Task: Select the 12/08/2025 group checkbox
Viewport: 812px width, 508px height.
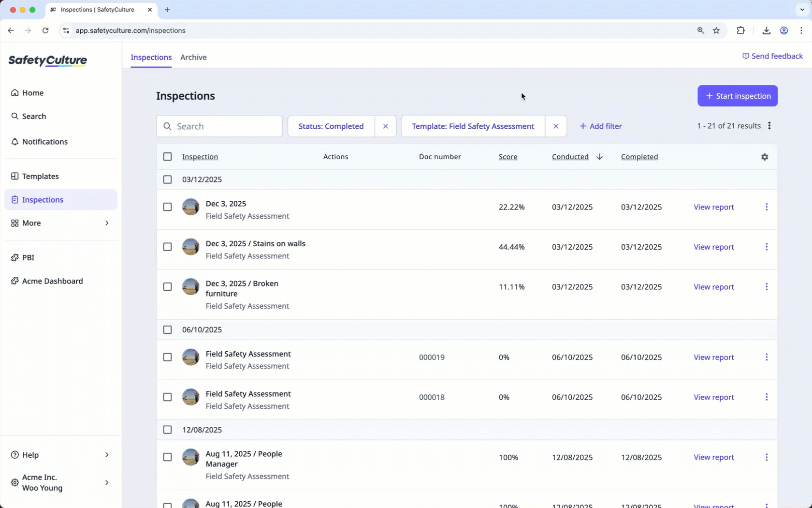Action: (x=167, y=430)
